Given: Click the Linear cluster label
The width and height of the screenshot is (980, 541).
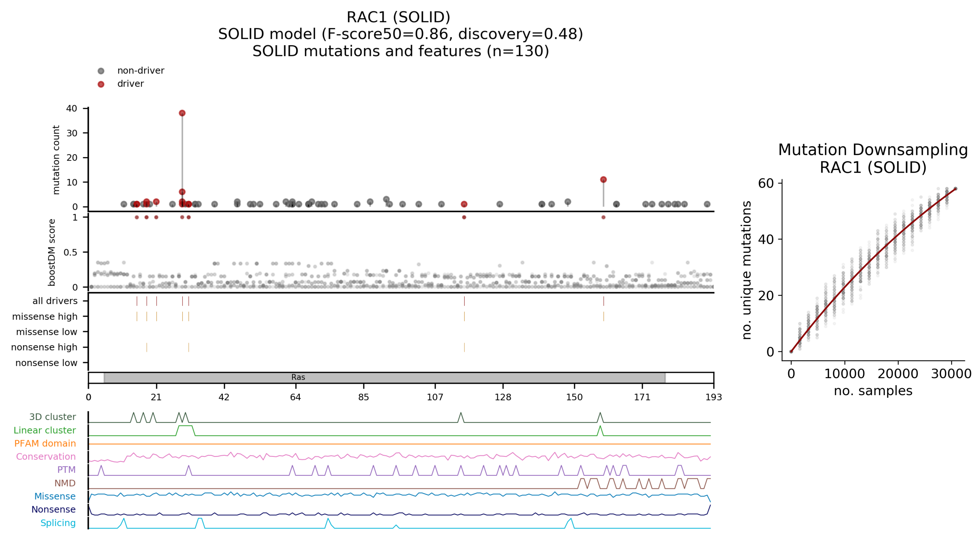Looking at the screenshot, I should [45, 430].
